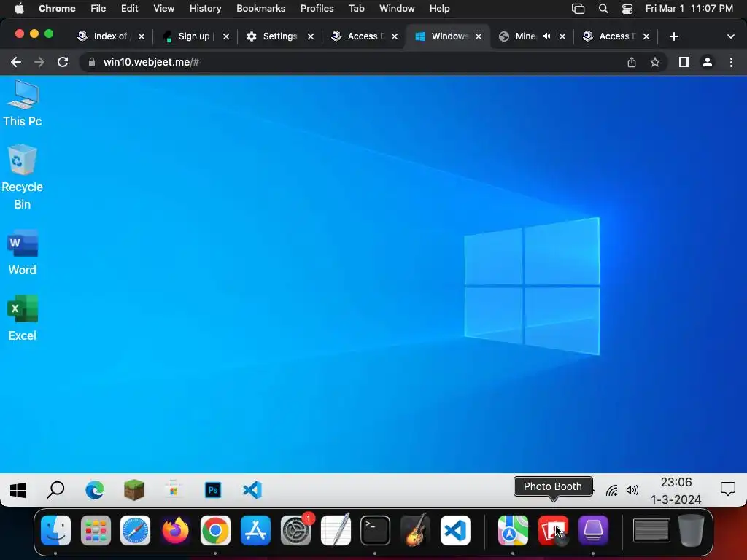This screenshot has width=747, height=560.
Task: Open Google Chrome from the Dock
Action: coord(215,530)
